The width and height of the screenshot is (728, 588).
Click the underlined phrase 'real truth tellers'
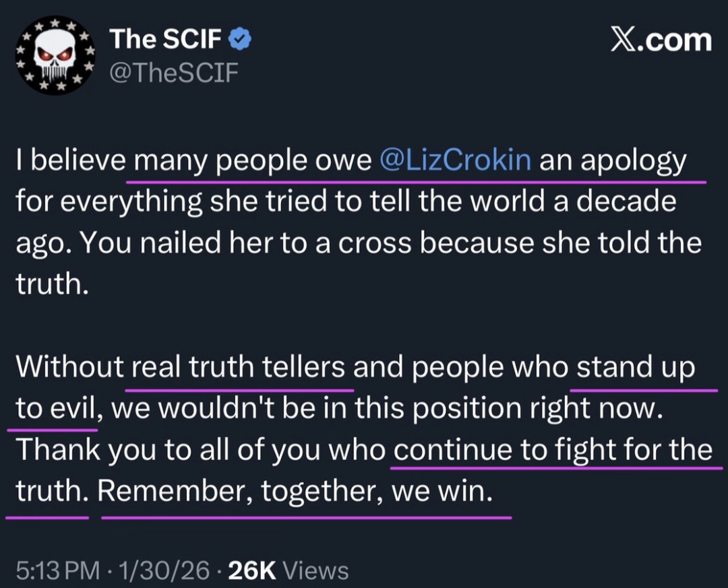pos(239,366)
